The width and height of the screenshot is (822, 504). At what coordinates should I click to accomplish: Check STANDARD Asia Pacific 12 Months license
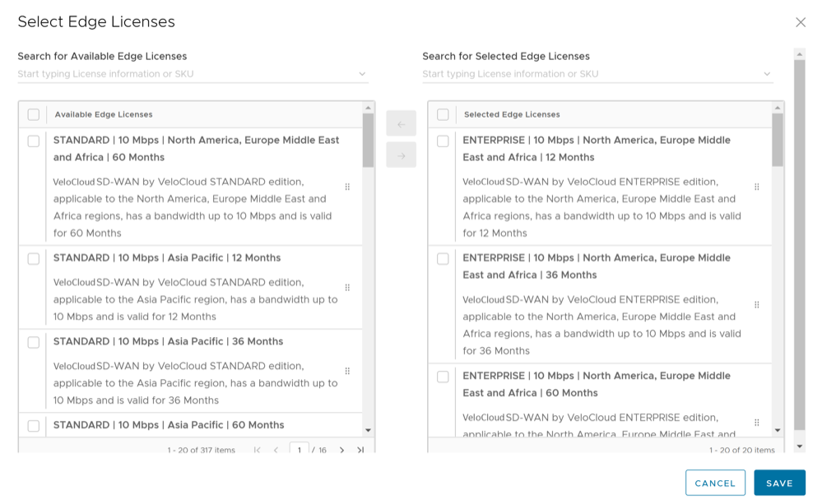click(34, 258)
